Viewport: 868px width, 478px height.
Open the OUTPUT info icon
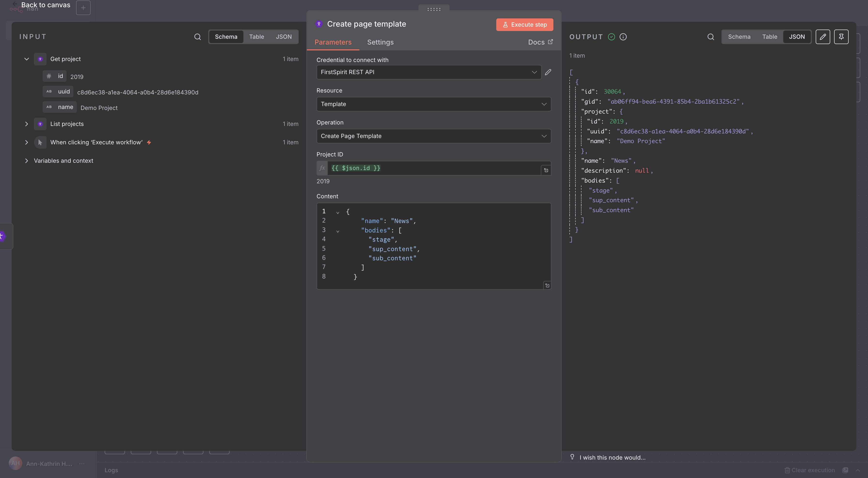pos(623,37)
